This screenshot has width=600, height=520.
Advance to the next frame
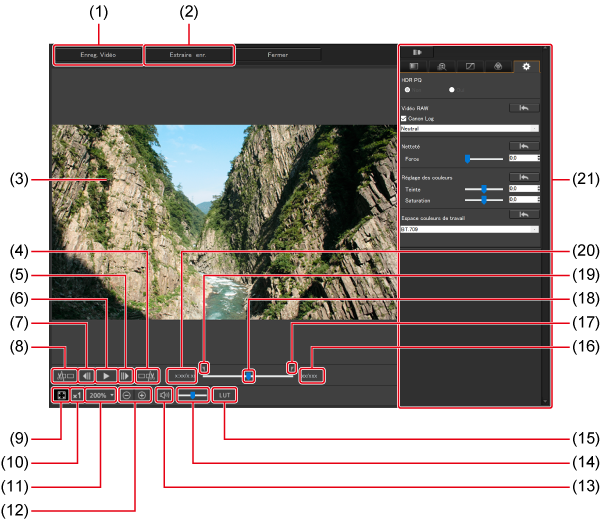125,376
